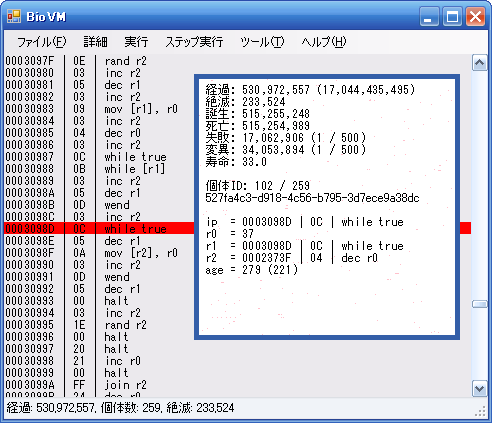Image resolution: width=492 pixels, height=423 pixels.
Task: Close the BioVM window
Action: pyautogui.click(x=476, y=16)
